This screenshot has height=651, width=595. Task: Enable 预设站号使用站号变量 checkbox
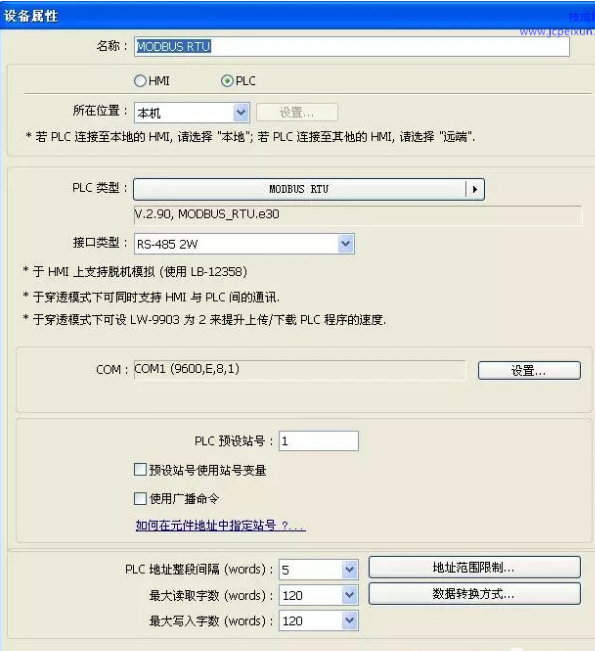tap(140, 470)
